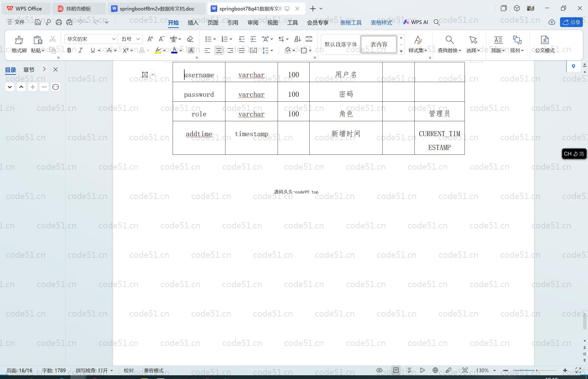Viewport: 588px width, 379px height.
Task: Open the Select (选择) dropdown
Action: point(473,50)
